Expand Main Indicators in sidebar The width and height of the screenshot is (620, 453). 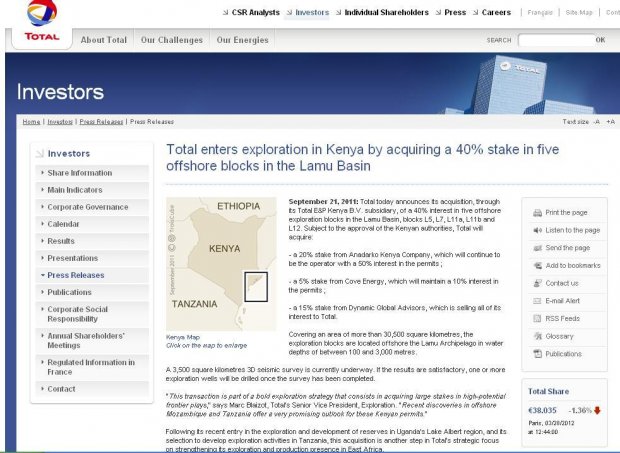pos(92,190)
